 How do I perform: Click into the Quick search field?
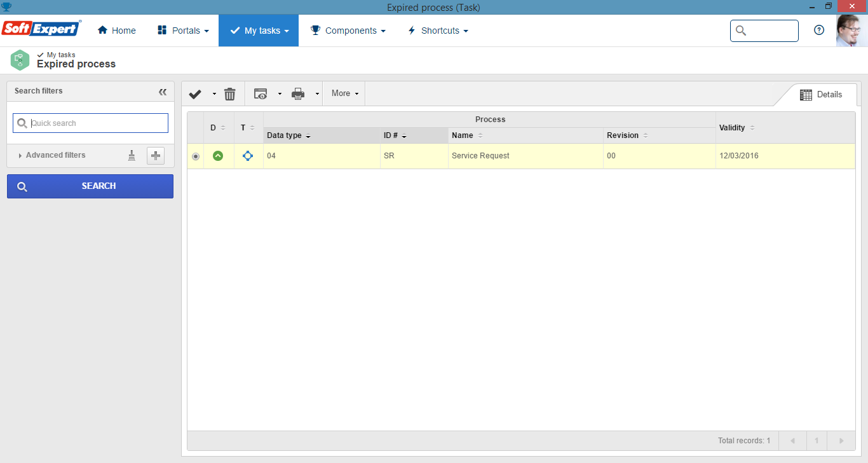tap(90, 123)
